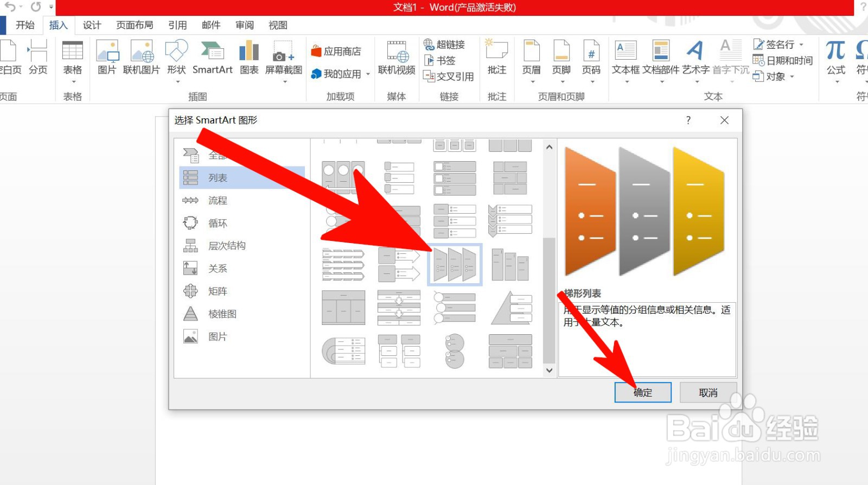Open Drop Cap (首字下沉) option
The image size is (868, 485).
tap(731, 61)
